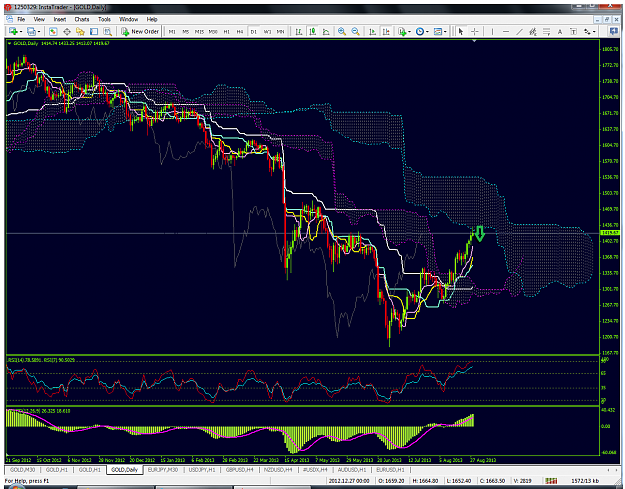Switch chart to W1 weekly timeframe
The image size is (625, 489).
267,31
